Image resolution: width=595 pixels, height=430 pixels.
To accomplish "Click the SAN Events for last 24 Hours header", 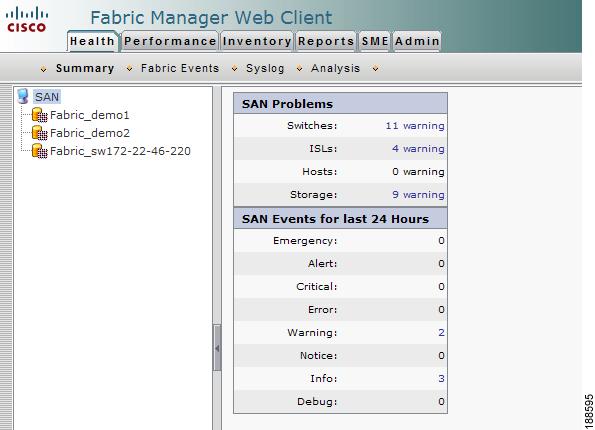I will 340,219.
